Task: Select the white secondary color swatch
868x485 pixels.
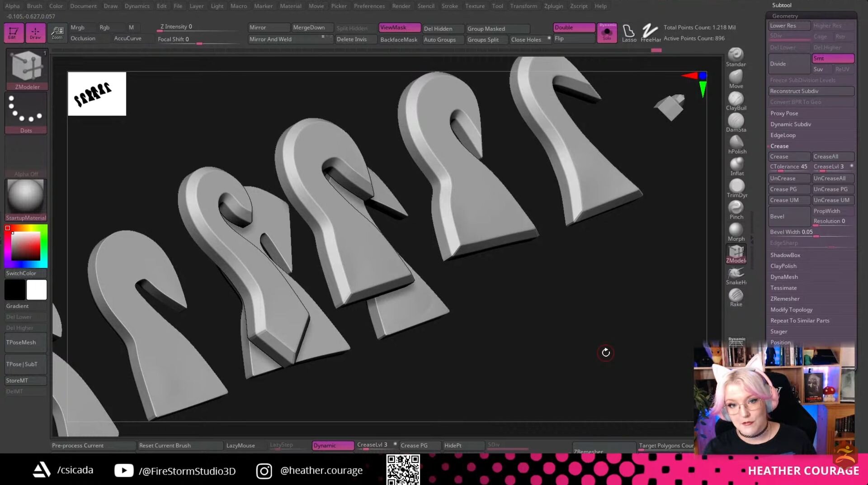Action: (x=37, y=290)
